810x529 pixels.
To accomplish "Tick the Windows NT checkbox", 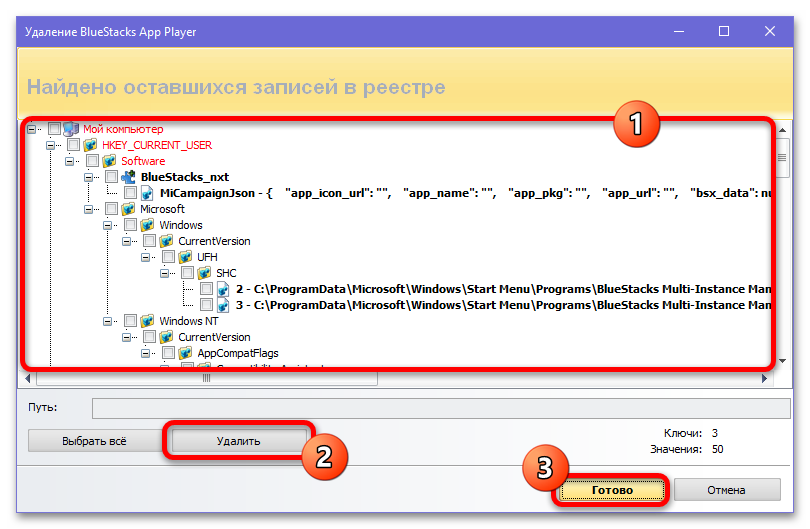I will pyautogui.click(x=131, y=321).
